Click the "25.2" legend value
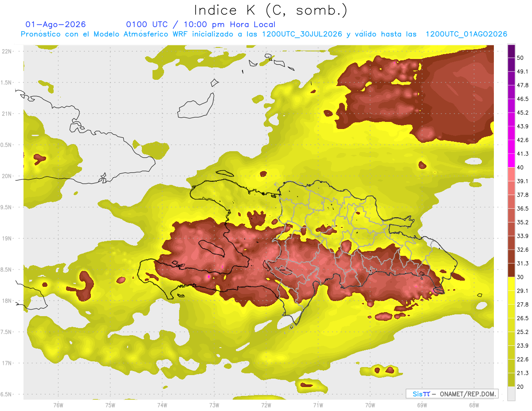The height and width of the screenshot is (411, 532). click(523, 332)
